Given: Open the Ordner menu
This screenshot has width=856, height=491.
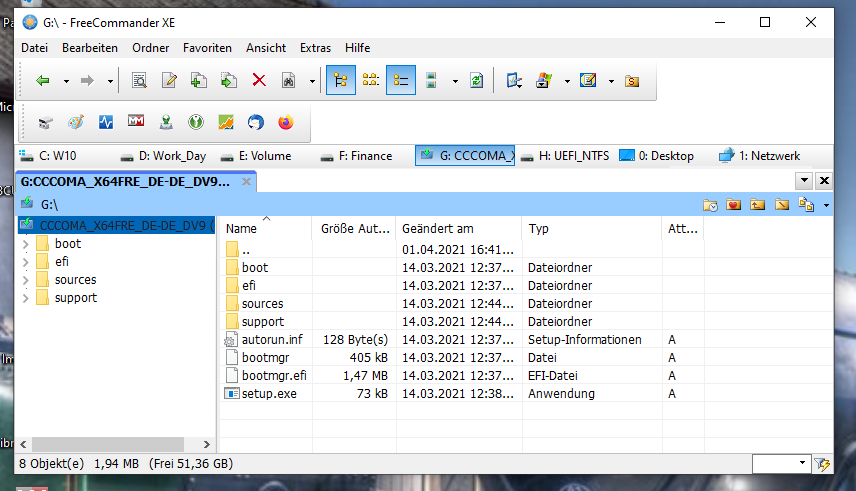Looking at the screenshot, I should 151,48.
